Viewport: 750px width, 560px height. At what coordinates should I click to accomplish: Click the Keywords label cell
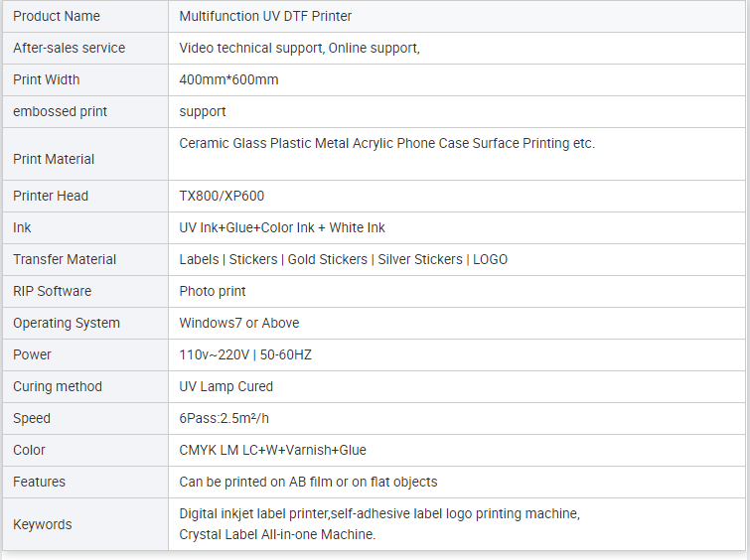pos(85,524)
